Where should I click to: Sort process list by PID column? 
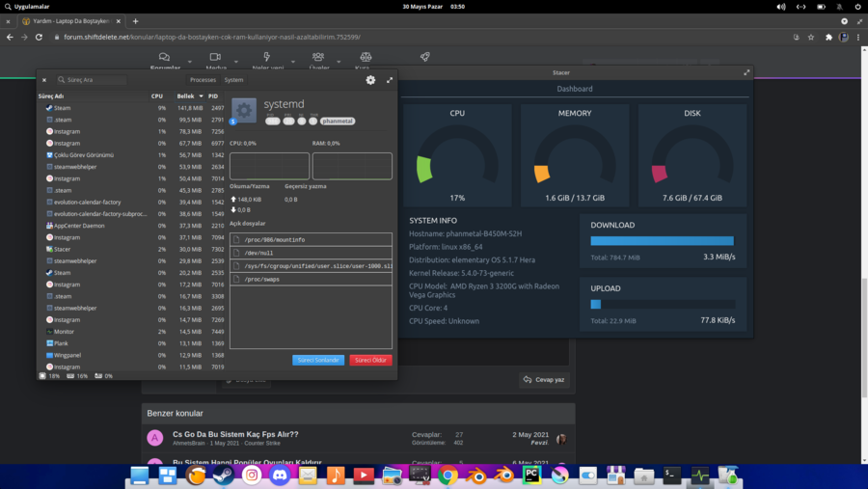click(213, 96)
